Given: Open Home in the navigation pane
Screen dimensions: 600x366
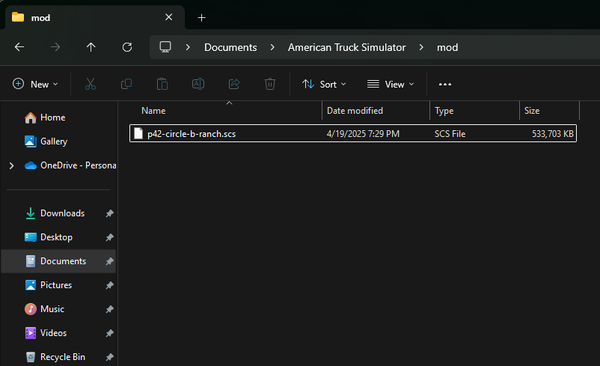Looking at the screenshot, I should pos(52,118).
